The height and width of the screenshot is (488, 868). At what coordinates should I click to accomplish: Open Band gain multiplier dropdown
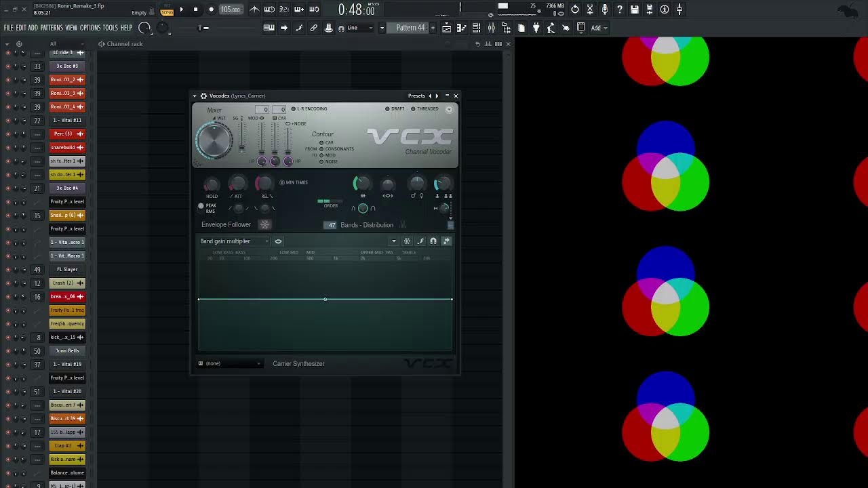233,241
